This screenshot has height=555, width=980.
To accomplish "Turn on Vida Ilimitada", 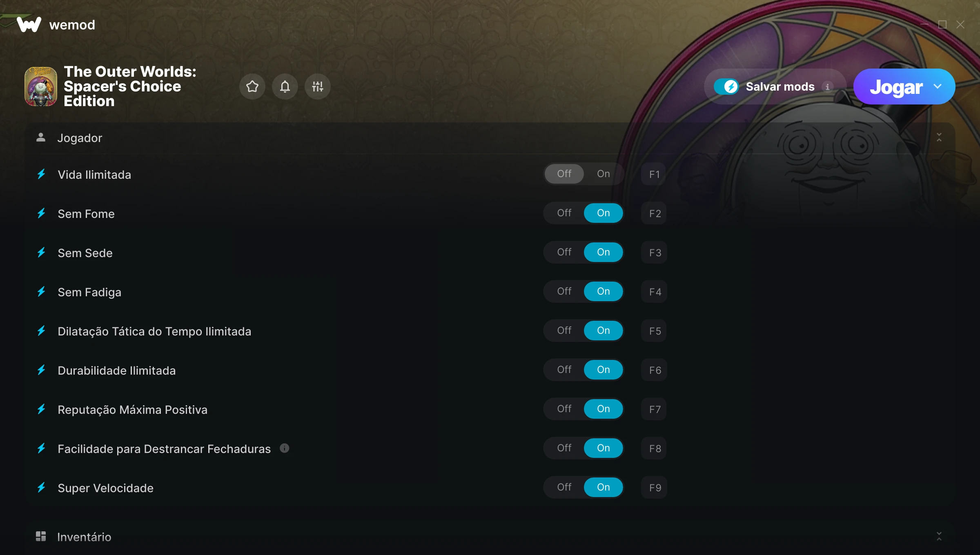I will [x=604, y=174].
